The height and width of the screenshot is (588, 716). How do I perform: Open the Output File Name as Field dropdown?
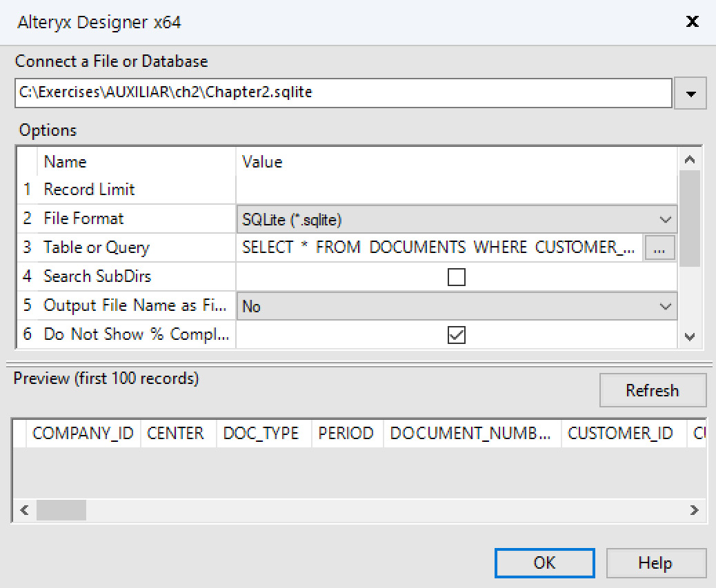click(456, 306)
